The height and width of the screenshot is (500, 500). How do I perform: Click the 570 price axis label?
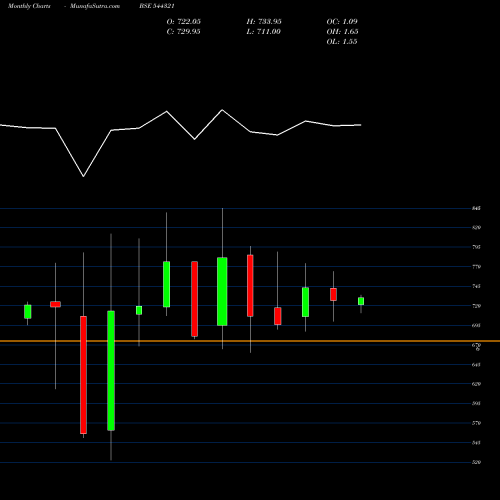476,423
